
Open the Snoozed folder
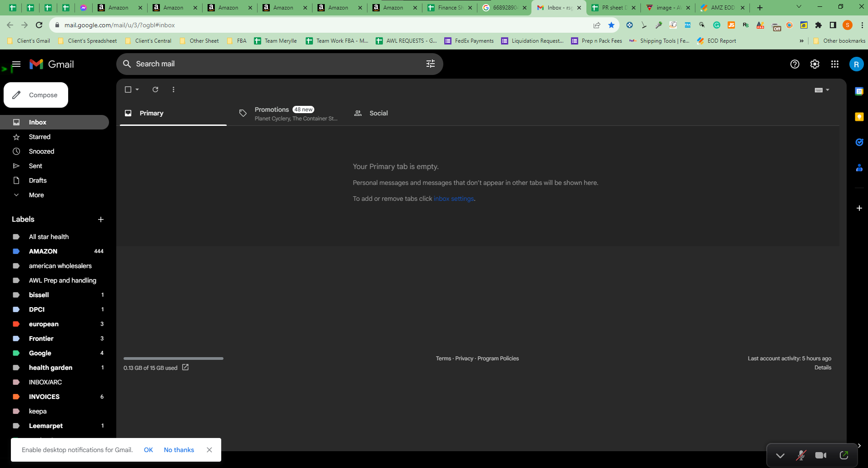(x=55, y=151)
